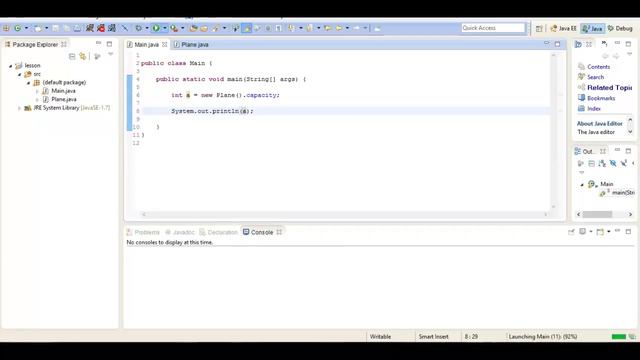This screenshot has width=640, height=360.
Task: Click the Outline scrollbar right arrow
Action: tap(630, 214)
